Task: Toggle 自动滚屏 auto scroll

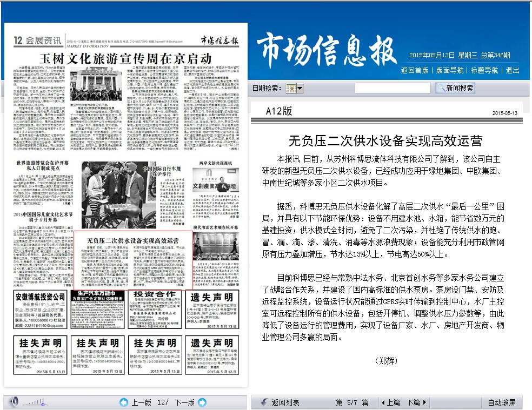Action: click(502, 402)
